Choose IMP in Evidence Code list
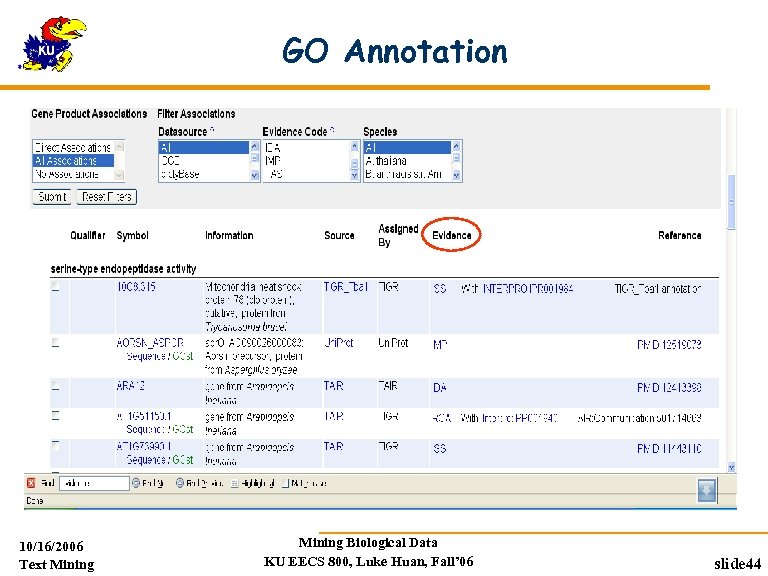The height and width of the screenshot is (576, 768). [x=306, y=161]
